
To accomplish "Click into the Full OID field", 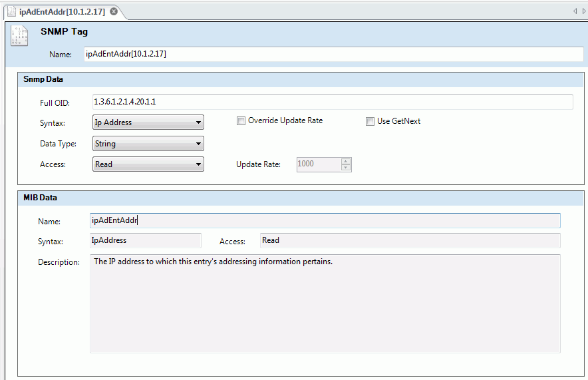I will [333, 102].
